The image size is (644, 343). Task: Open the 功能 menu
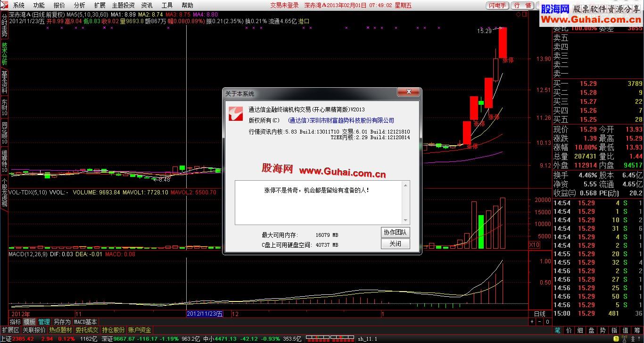(x=39, y=5)
